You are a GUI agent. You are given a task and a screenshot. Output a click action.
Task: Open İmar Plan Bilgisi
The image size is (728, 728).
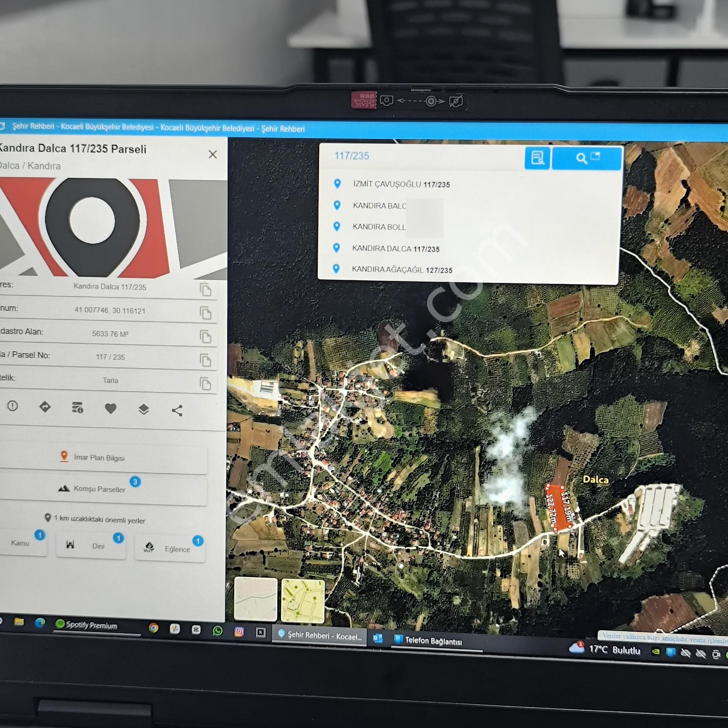102,457
